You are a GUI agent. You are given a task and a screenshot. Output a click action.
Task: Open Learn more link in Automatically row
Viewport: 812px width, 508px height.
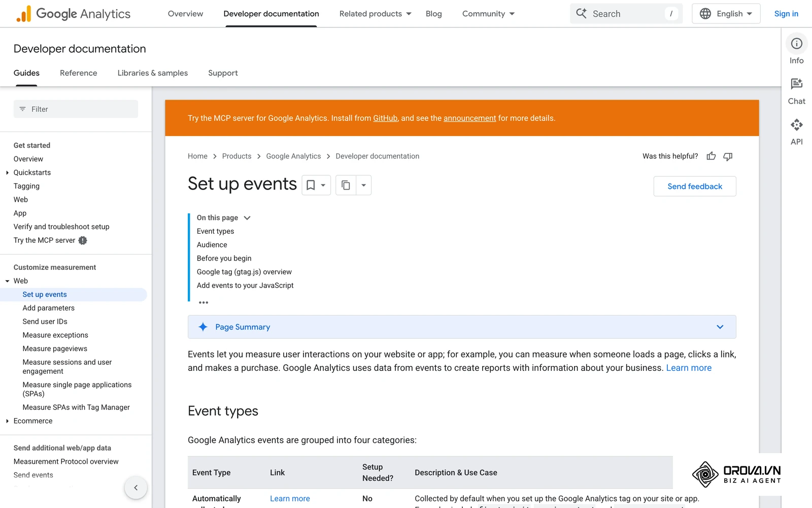click(x=290, y=499)
